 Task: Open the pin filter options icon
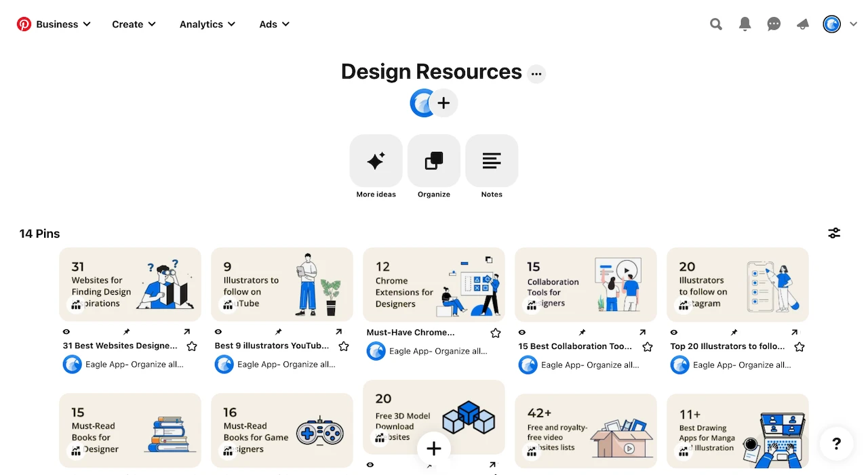[x=834, y=232]
